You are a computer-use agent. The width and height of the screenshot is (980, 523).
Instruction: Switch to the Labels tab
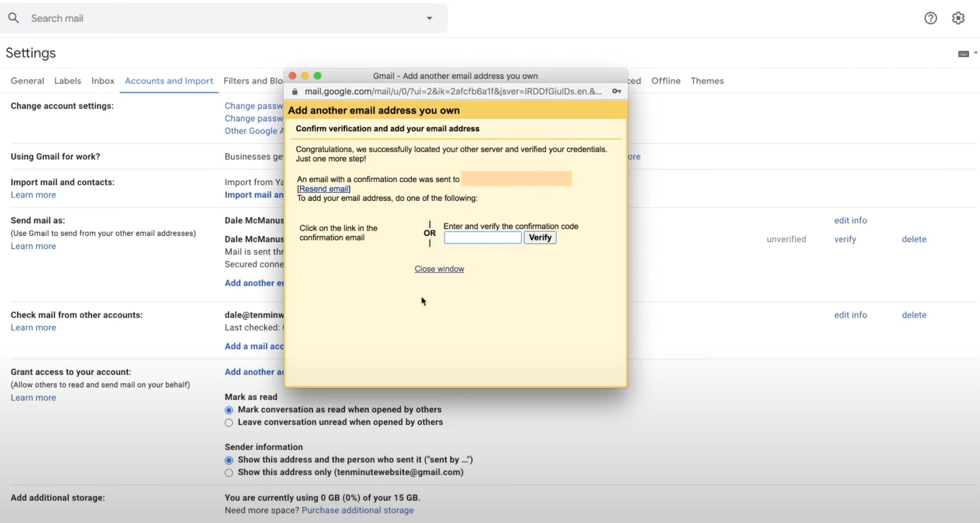(x=67, y=81)
